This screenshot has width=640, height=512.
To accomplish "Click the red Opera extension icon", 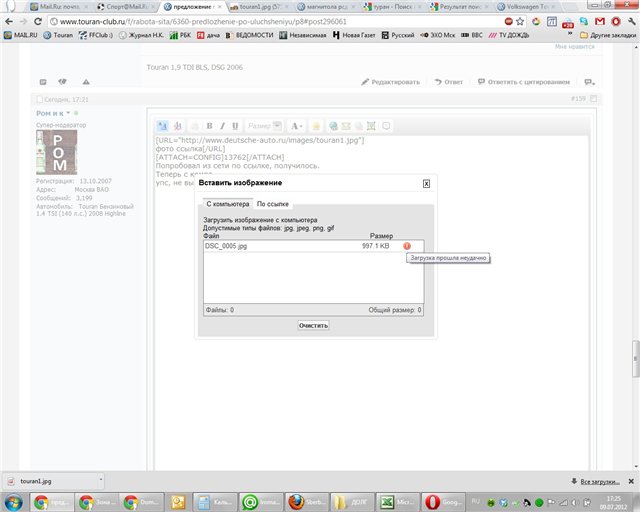I will tap(616, 22).
